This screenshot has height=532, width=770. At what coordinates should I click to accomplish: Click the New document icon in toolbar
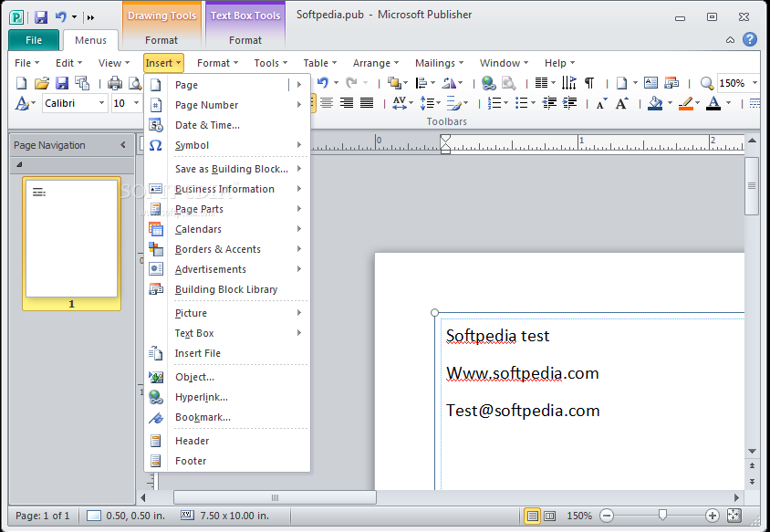tap(22, 83)
